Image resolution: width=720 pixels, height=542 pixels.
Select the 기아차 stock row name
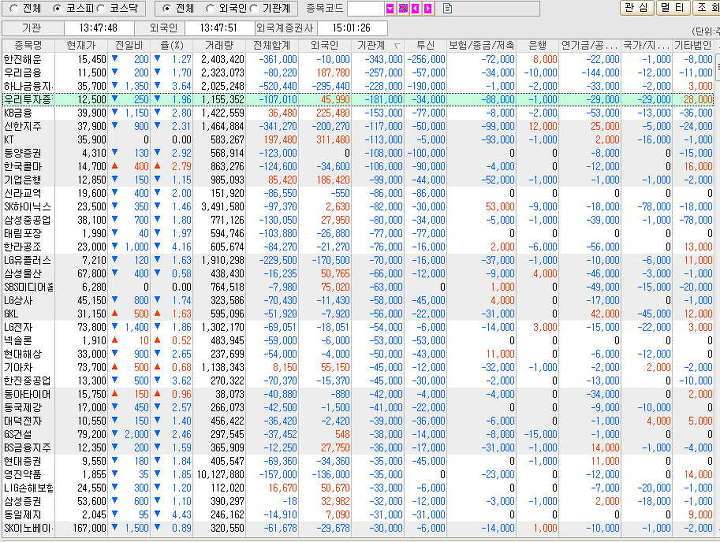18,367
